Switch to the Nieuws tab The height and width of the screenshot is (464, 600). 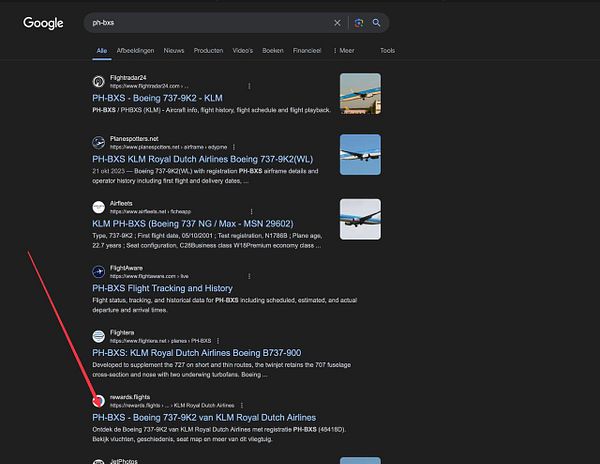click(174, 50)
